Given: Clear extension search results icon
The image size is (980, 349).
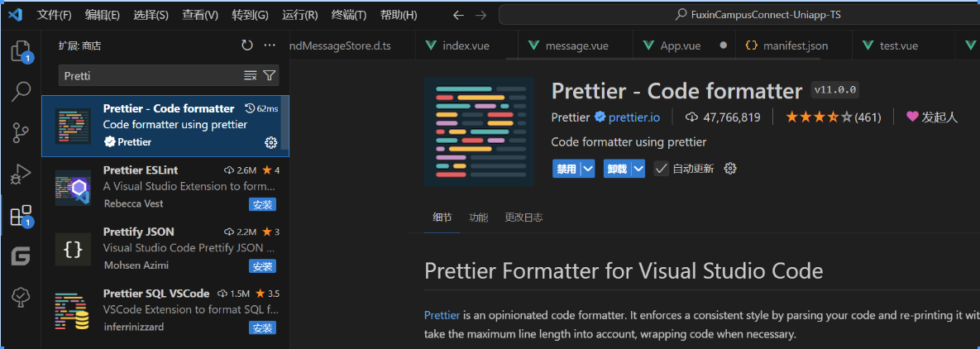Looking at the screenshot, I should click(x=251, y=75).
